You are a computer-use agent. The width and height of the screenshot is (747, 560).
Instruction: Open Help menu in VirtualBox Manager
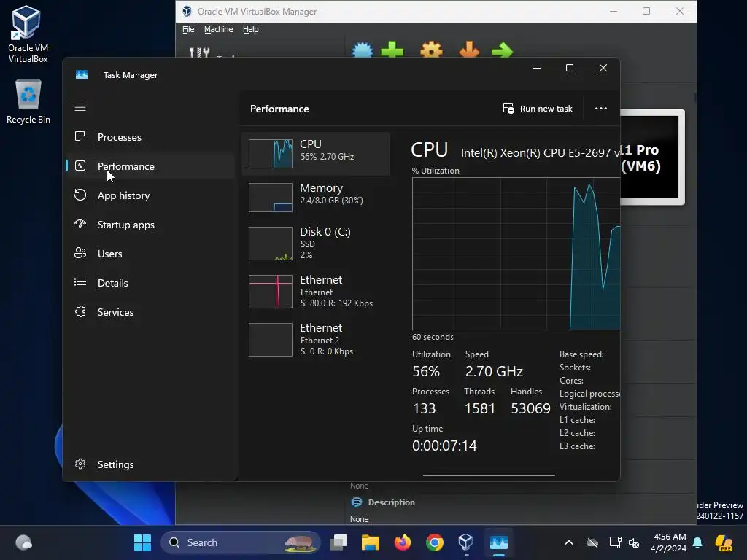251,29
